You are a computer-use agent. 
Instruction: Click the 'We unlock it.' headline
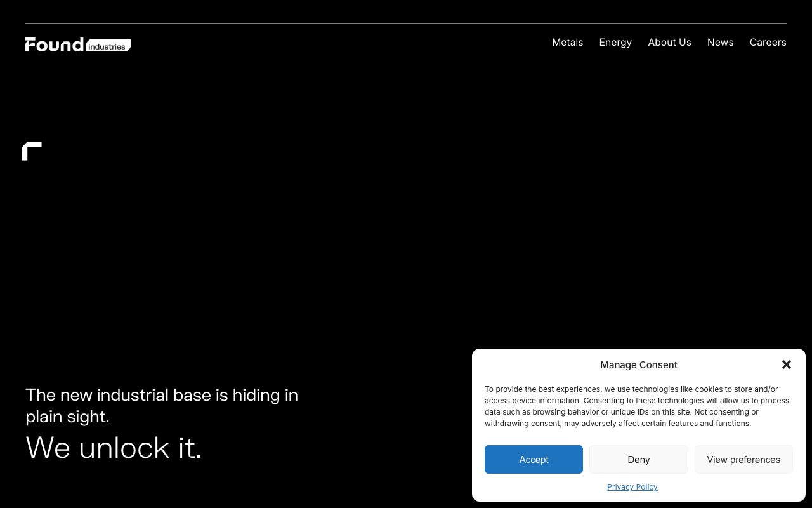click(x=114, y=448)
